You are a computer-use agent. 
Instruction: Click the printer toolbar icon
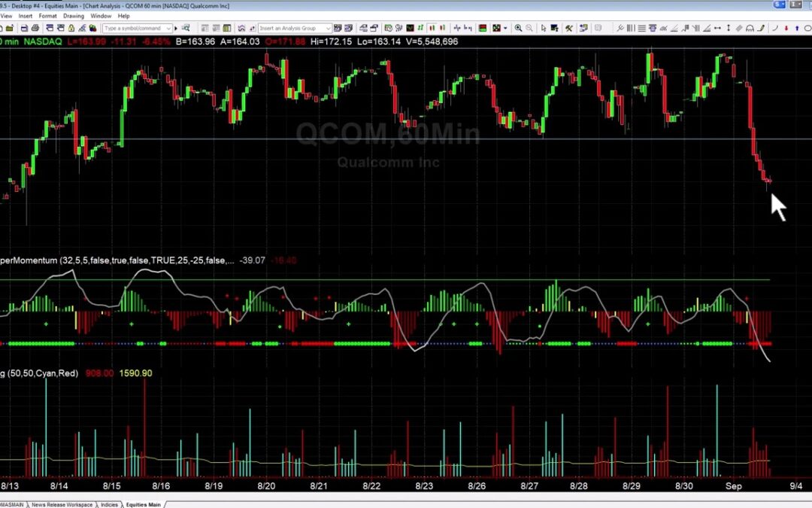point(35,28)
